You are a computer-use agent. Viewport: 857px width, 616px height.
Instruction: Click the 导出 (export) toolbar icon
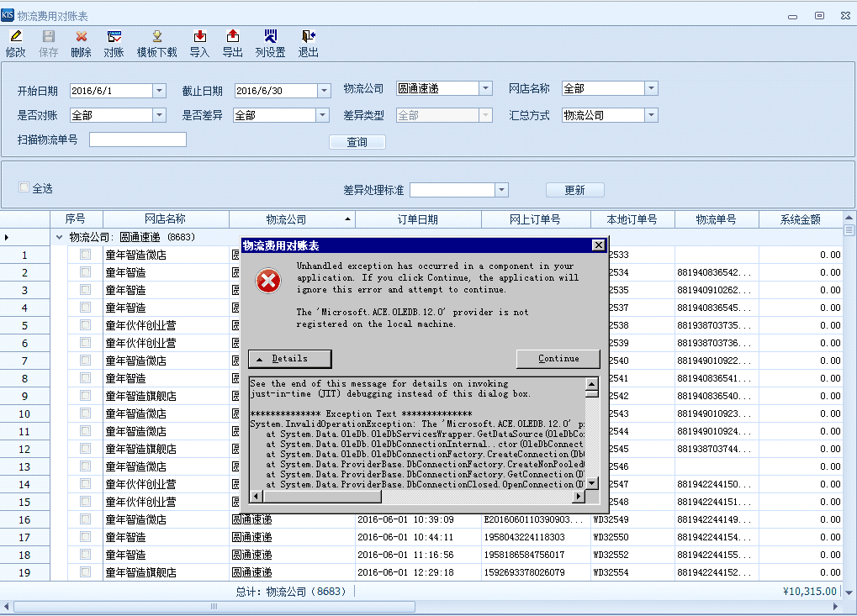coord(232,37)
